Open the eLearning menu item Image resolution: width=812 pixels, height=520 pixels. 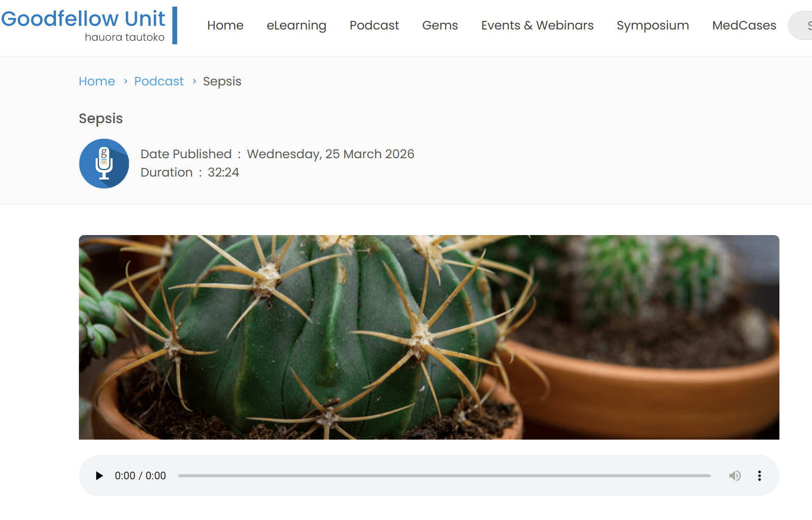tap(296, 25)
